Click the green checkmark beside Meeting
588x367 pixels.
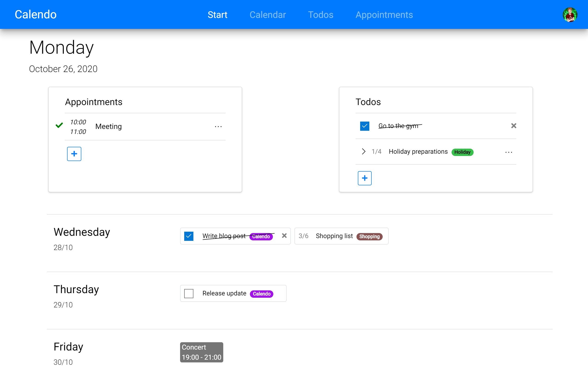[59, 125]
